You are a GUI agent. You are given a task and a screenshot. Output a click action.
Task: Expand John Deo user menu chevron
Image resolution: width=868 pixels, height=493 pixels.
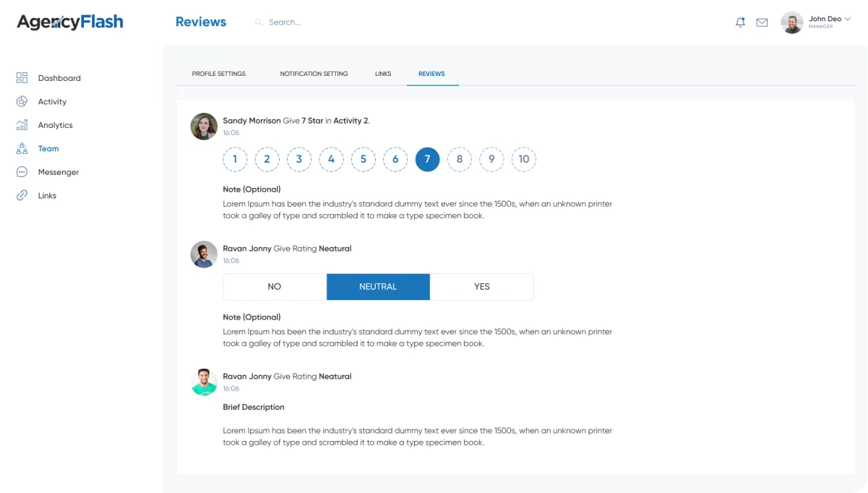pos(848,20)
